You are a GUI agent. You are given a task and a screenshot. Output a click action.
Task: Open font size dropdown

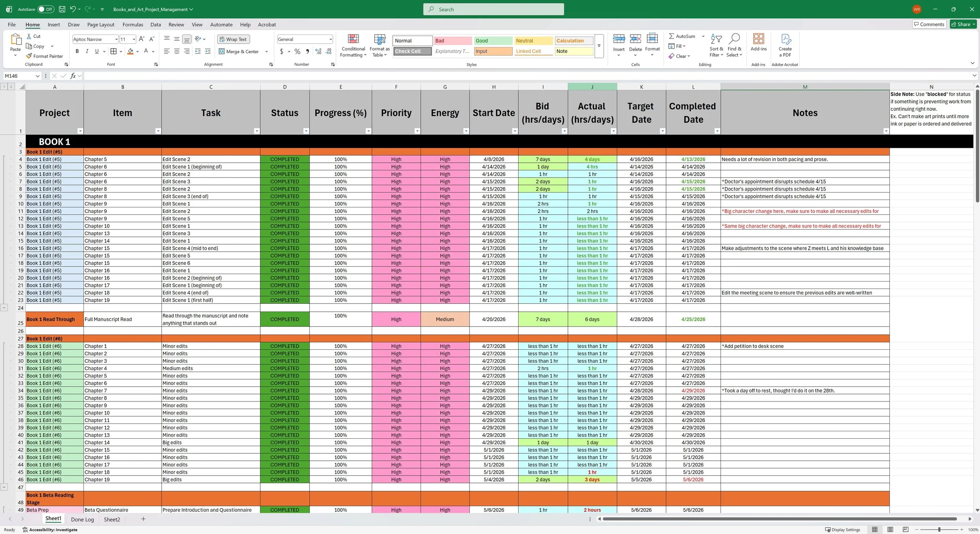[x=134, y=39]
